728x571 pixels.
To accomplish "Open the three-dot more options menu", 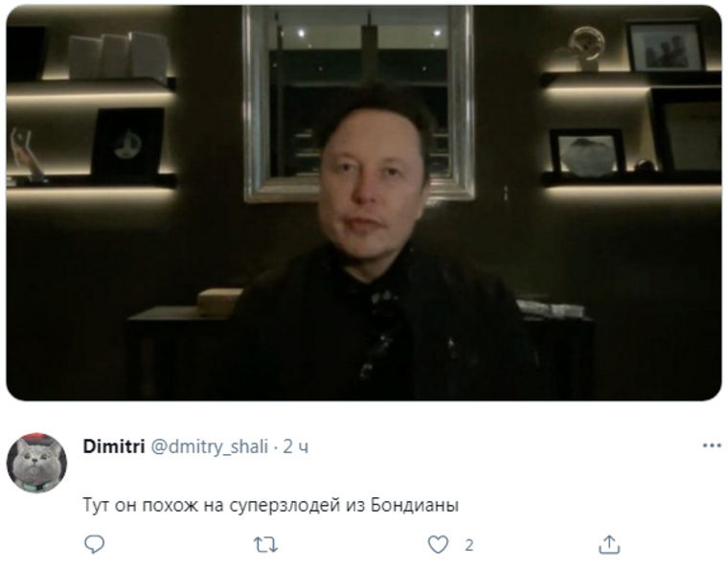I will pyautogui.click(x=712, y=446).
